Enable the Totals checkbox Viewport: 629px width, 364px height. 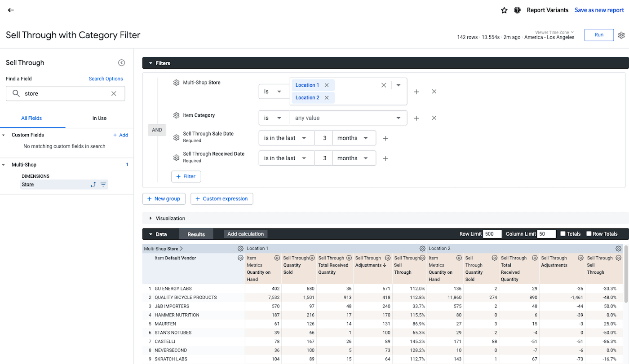pos(563,233)
